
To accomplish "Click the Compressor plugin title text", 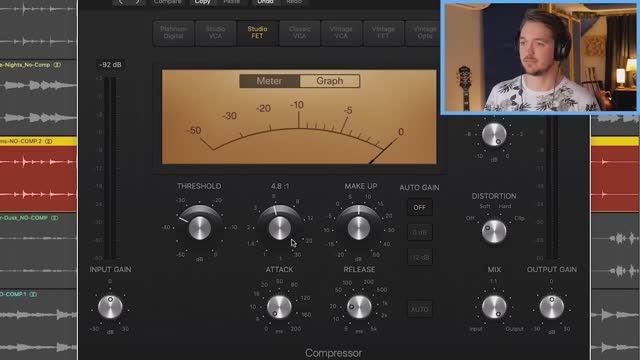I will tap(333, 353).
